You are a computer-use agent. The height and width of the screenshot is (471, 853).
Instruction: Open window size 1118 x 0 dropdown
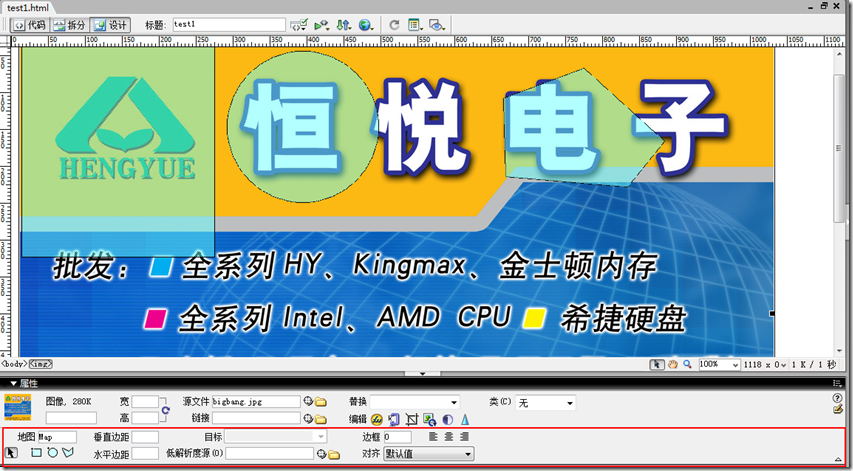[764, 364]
